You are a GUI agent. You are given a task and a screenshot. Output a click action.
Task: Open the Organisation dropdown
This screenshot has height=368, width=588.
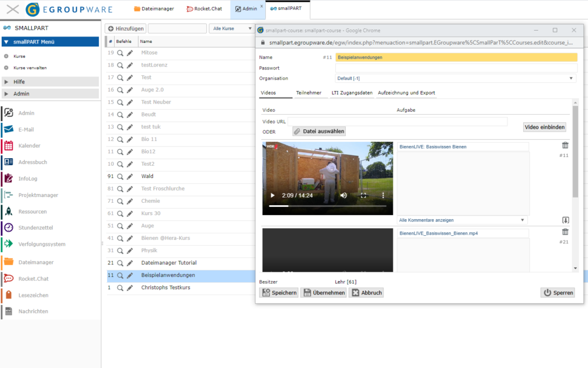pos(455,78)
